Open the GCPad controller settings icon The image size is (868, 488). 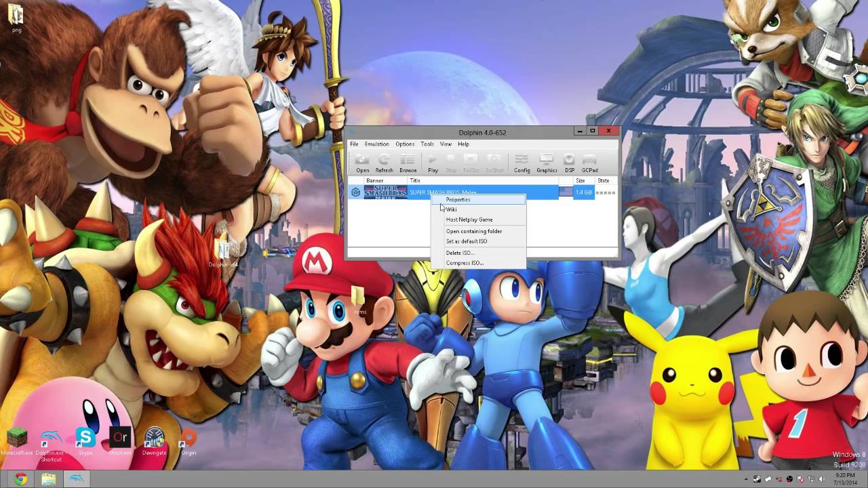pyautogui.click(x=590, y=163)
